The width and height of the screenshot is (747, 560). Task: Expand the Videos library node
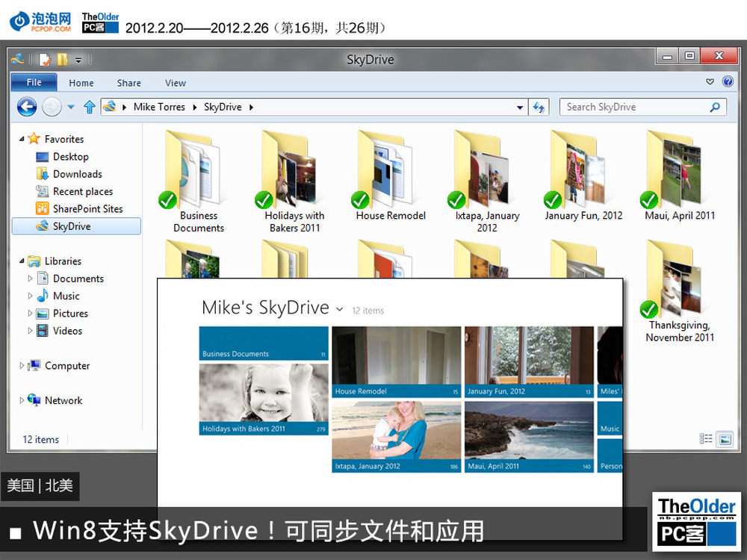[30, 331]
